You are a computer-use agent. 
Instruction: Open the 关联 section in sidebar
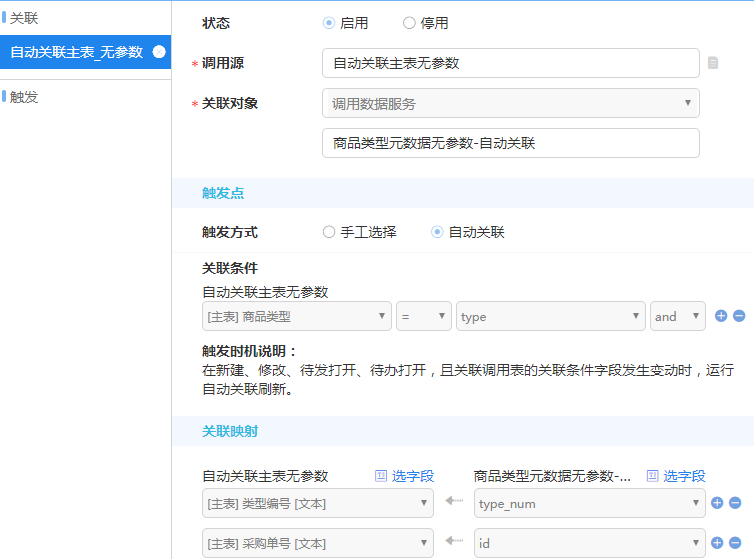point(24,17)
